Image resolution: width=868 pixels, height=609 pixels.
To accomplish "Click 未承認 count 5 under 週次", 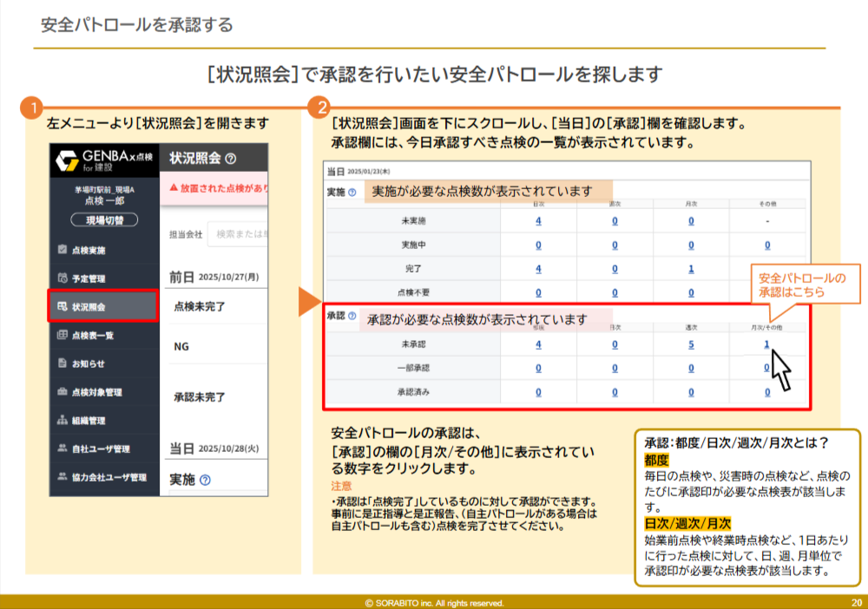I will (691, 344).
